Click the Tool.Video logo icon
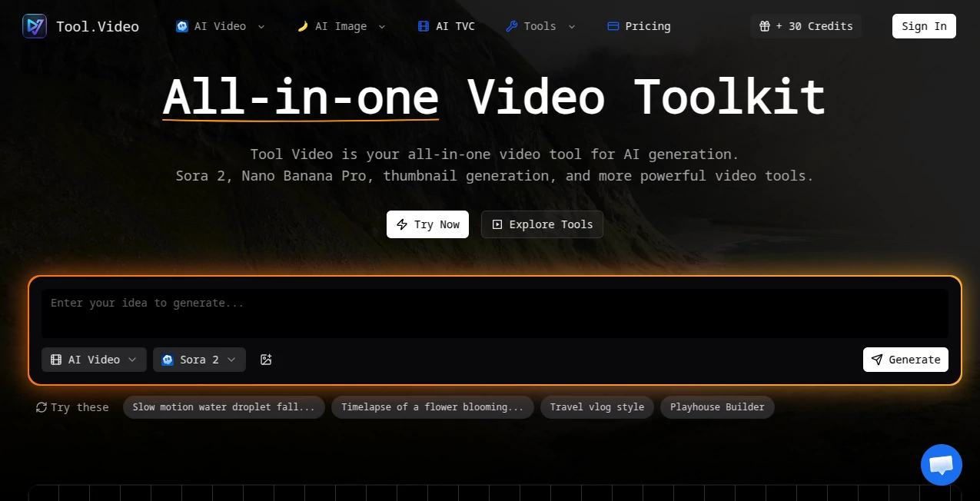 (x=35, y=26)
